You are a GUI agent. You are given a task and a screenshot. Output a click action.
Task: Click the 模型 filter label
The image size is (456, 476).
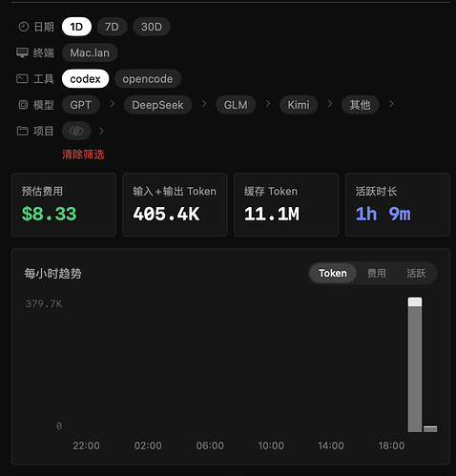pos(44,105)
